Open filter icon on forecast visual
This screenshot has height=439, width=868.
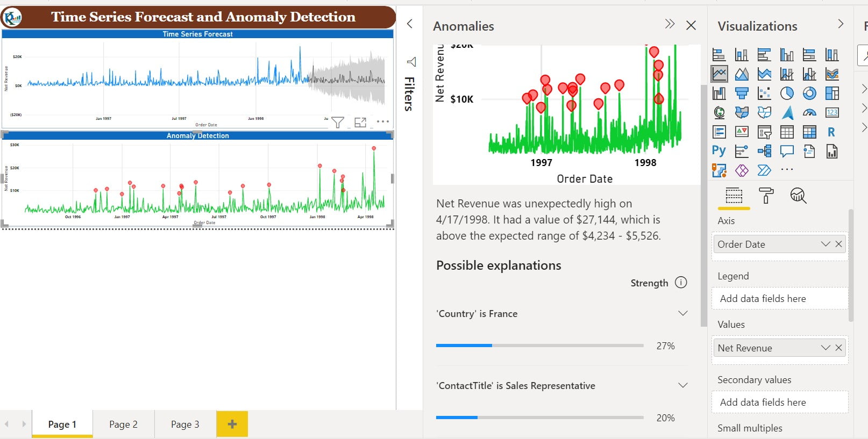coord(338,123)
